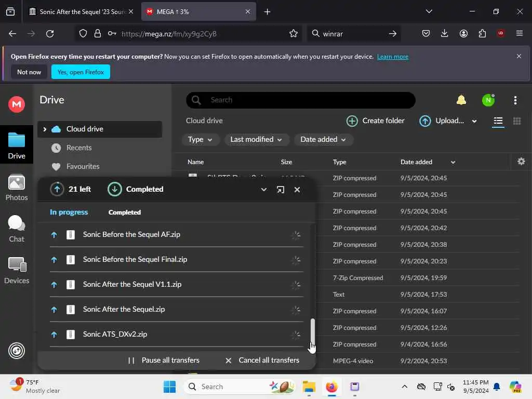Open the green N account avatar
Viewport: 532px width, 399px height.
(488, 100)
